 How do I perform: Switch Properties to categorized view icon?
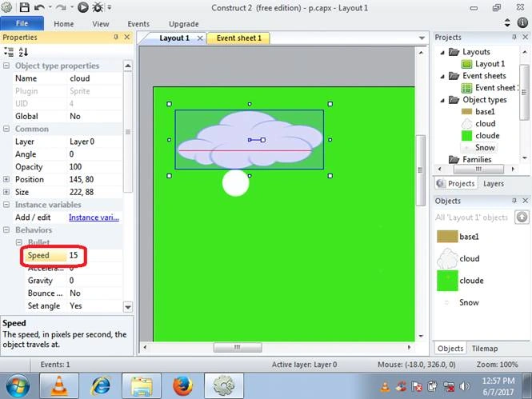[x=9, y=52]
